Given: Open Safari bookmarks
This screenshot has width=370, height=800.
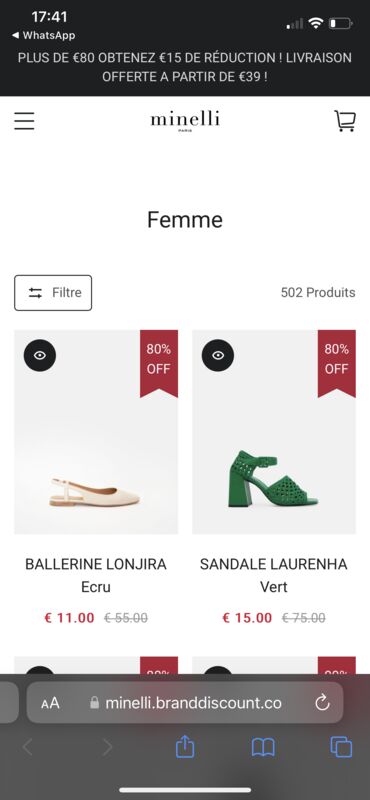Looking at the screenshot, I should [x=263, y=748].
